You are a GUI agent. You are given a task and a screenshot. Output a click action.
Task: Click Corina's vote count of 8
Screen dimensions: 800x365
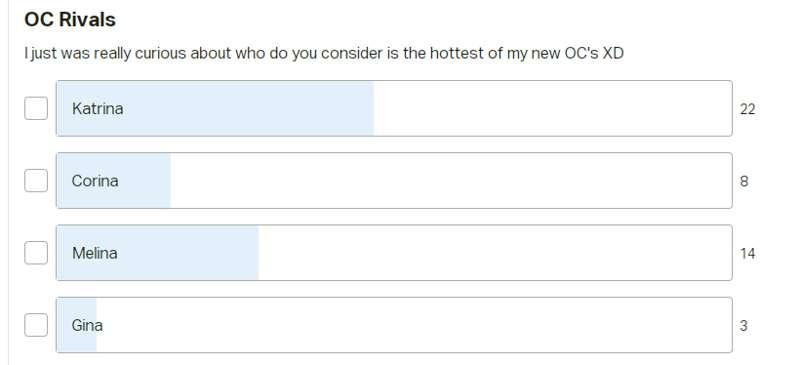(x=744, y=181)
